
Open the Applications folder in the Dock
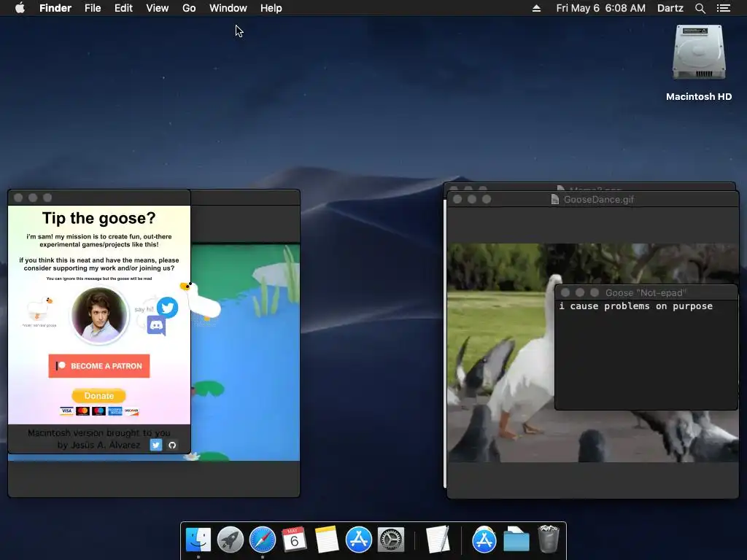pyautogui.click(x=484, y=540)
